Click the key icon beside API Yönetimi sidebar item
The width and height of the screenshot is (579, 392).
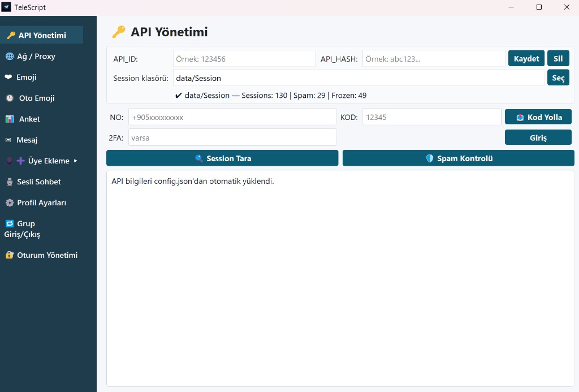pyautogui.click(x=11, y=35)
